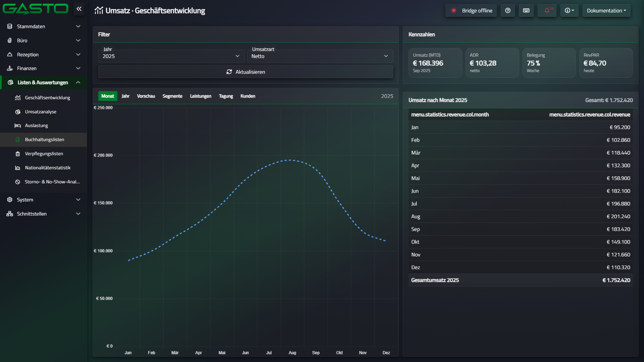Click the Aug row € 201.240

click(521, 217)
